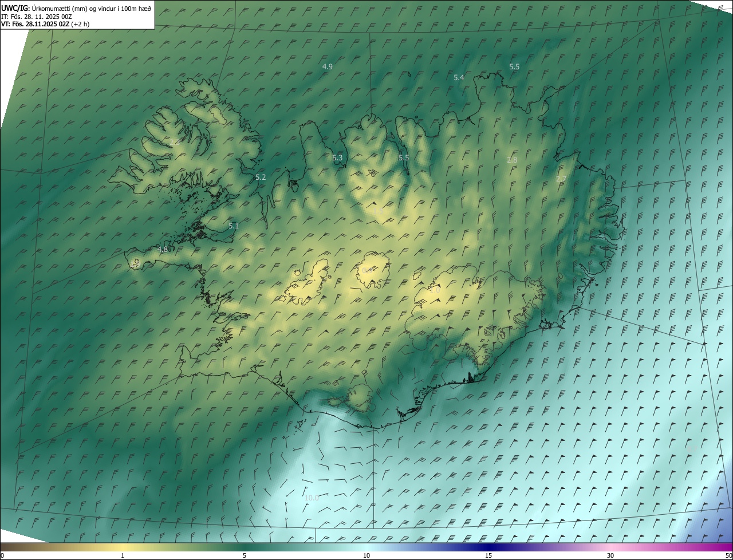The width and height of the screenshot is (733, 560).
Task: Click the 5.3 value label on the map
Action: (x=337, y=157)
